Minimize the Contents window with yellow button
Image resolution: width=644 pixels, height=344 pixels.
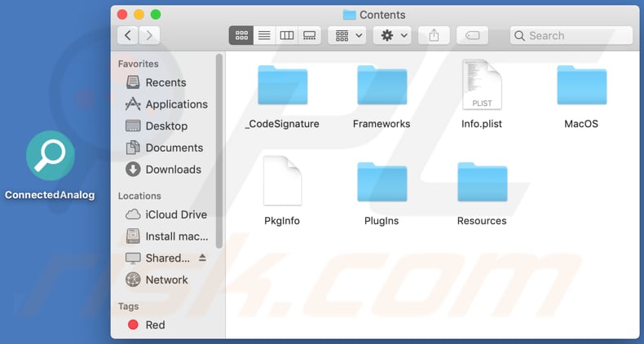pyautogui.click(x=139, y=15)
